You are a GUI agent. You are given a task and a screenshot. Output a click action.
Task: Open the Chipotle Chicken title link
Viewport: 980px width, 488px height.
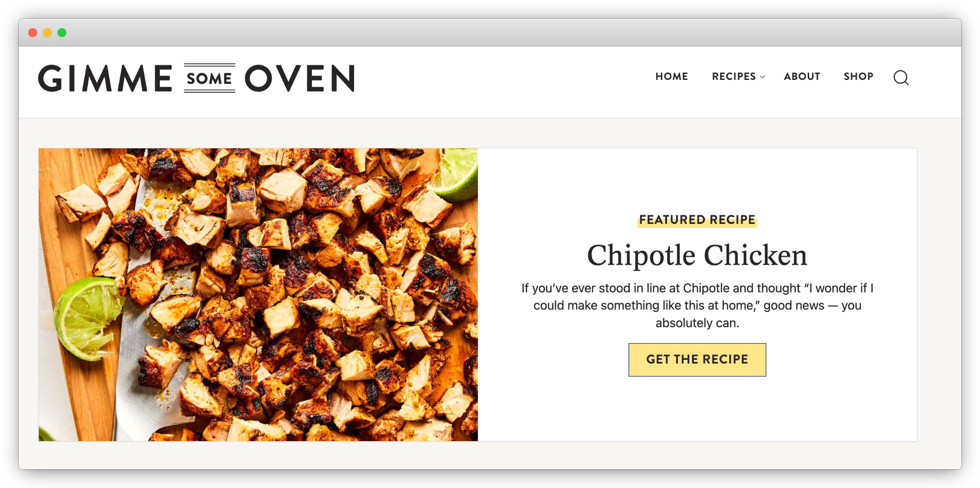(697, 255)
